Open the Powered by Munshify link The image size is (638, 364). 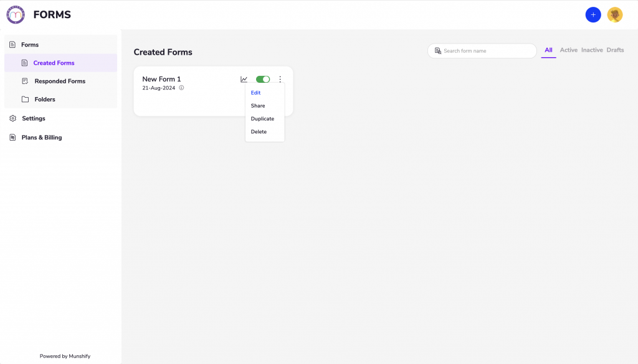[65, 356]
